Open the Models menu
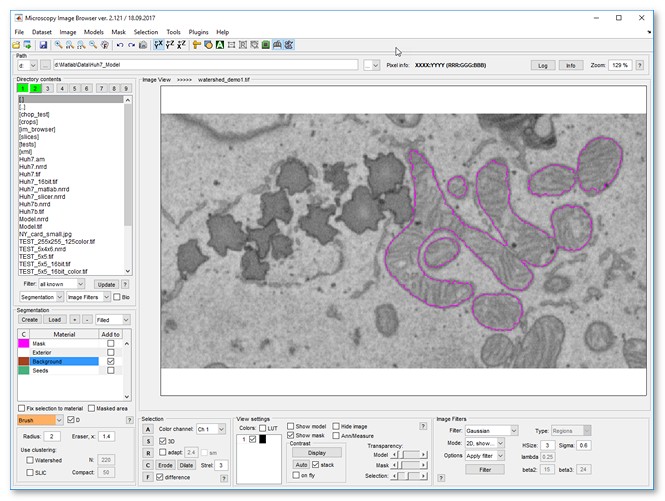The width and height of the screenshot is (665, 501). pos(93,32)
